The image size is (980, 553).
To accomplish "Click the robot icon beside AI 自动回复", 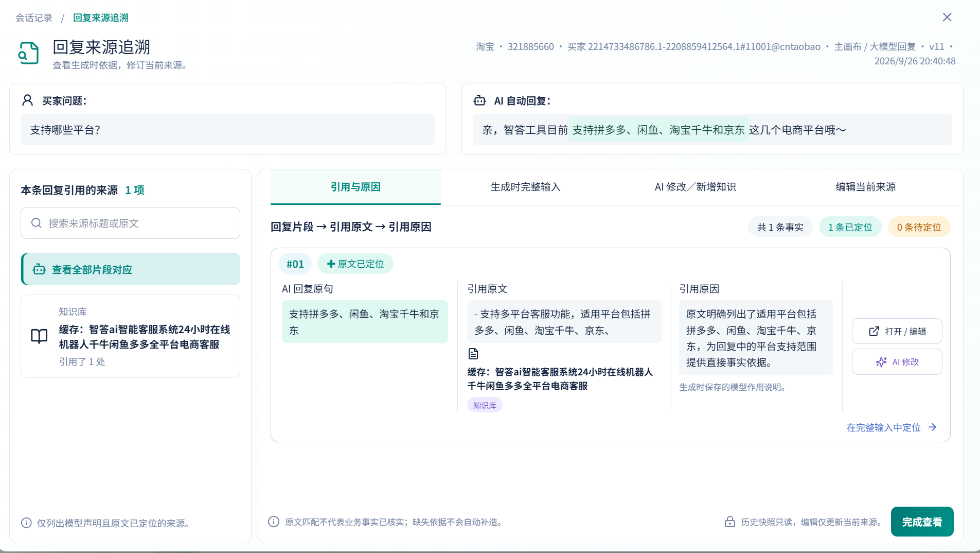I will pyautogui.click(x=479, y=100).
